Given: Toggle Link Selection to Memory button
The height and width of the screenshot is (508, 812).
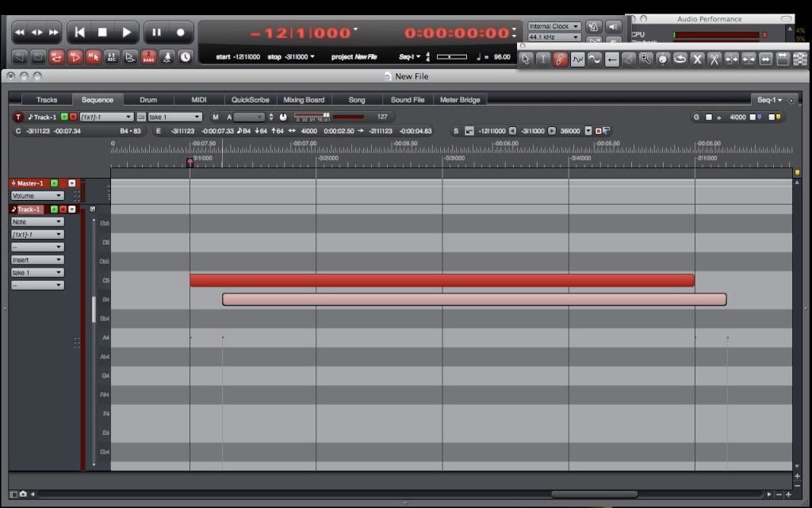Looking at the screenshot, I should pyautogui.click(x=94, y=57).
